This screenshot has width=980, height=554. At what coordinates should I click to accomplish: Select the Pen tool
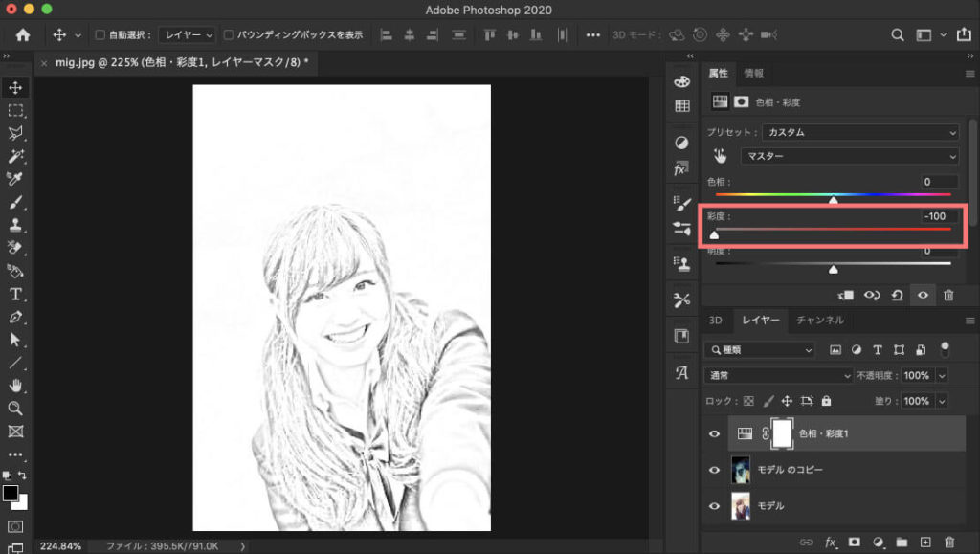pyautogui.click(x=15, y=318)
